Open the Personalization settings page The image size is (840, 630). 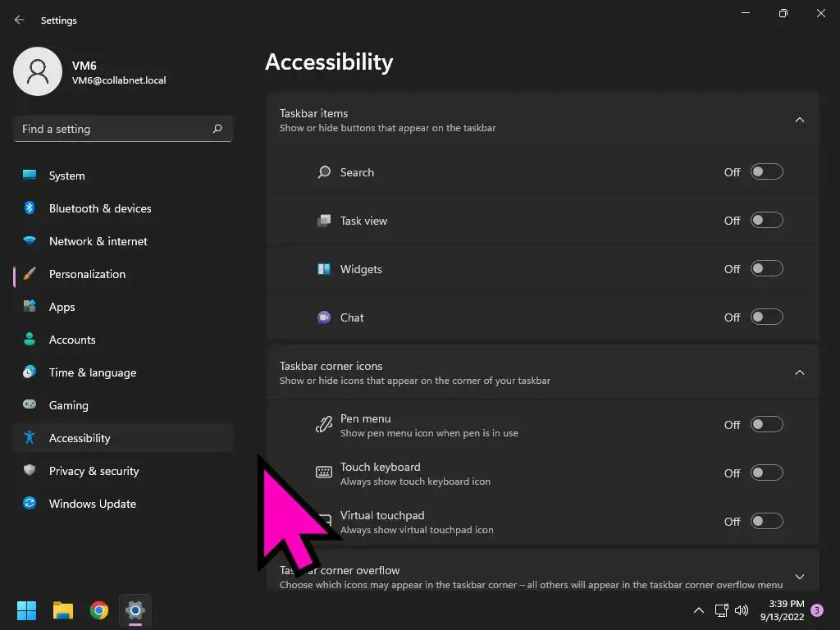point(87,274)
